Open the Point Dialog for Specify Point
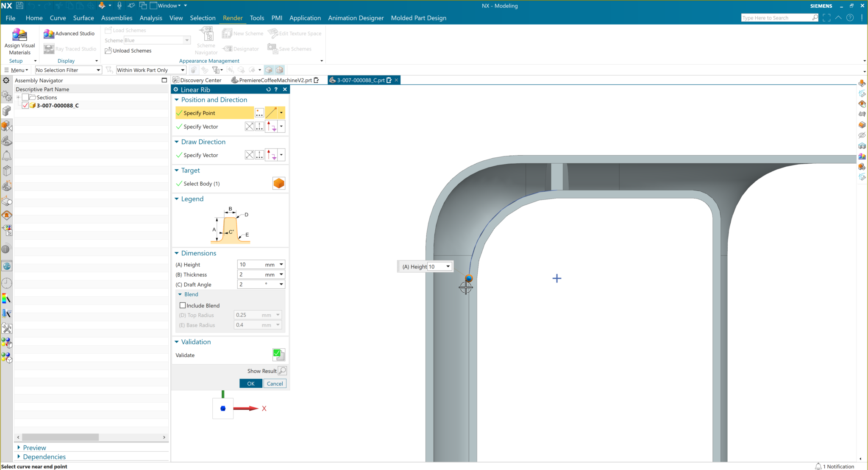868x470 pixels. (259, 112)
